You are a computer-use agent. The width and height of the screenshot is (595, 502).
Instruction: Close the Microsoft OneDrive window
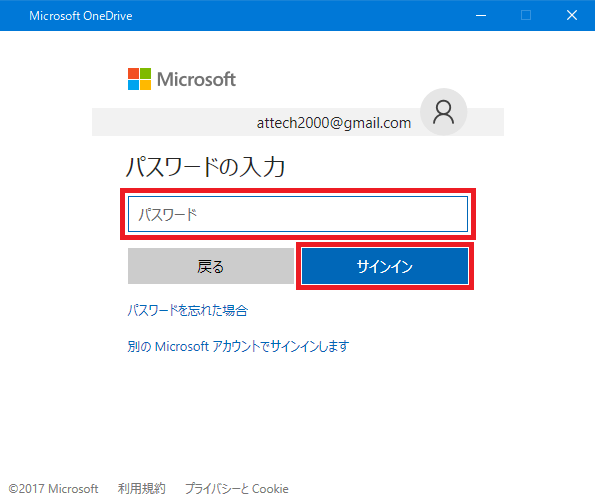[x=571, y=16]
